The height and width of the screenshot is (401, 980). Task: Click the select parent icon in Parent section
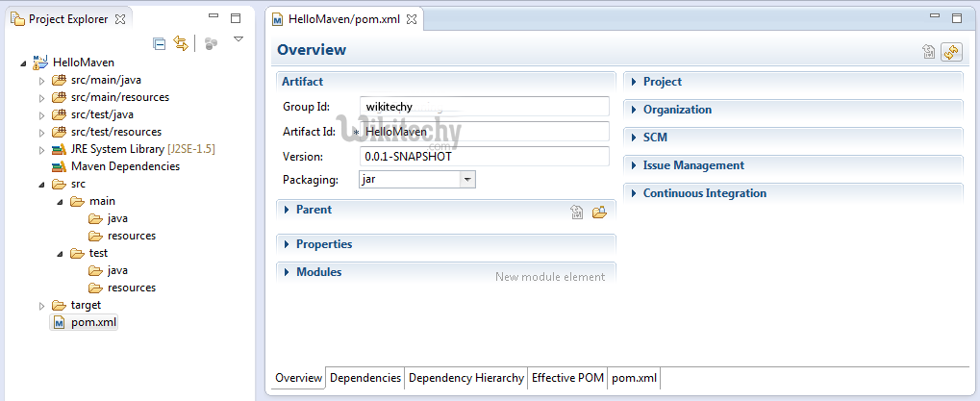pos(577,212)
